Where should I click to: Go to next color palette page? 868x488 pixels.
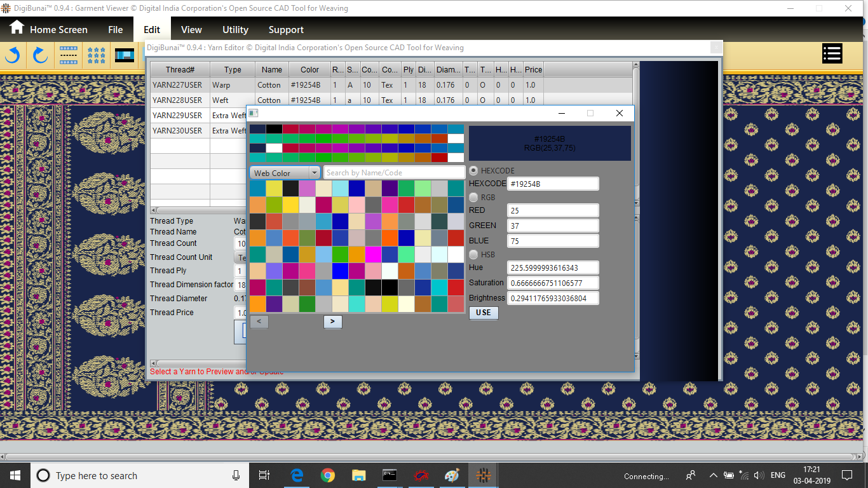(x=332, y=322)
